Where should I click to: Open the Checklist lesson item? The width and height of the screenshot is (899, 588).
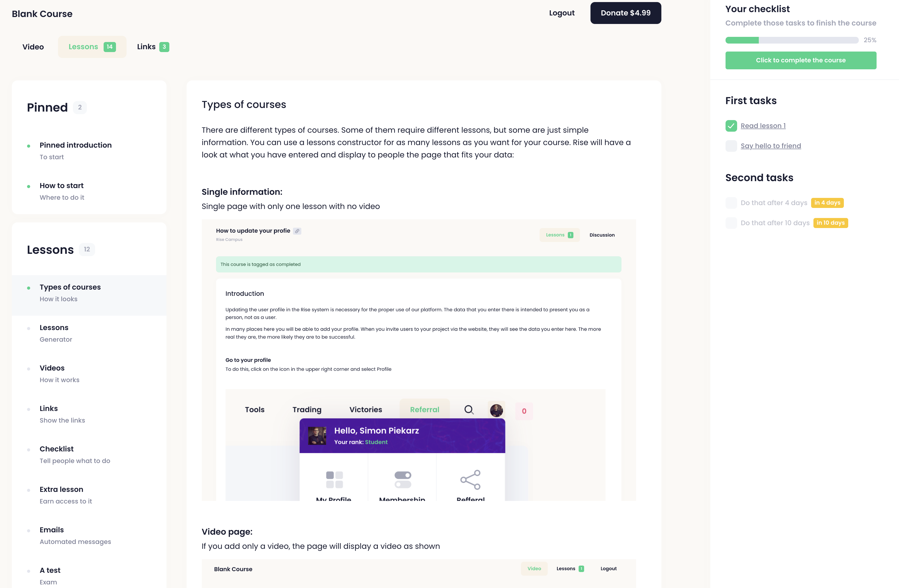point(57,449)
